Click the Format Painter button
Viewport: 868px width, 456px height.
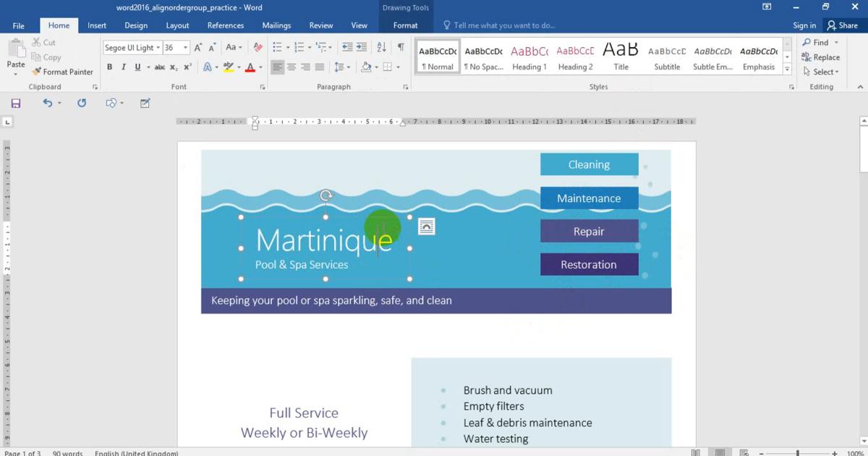[62, 72]
